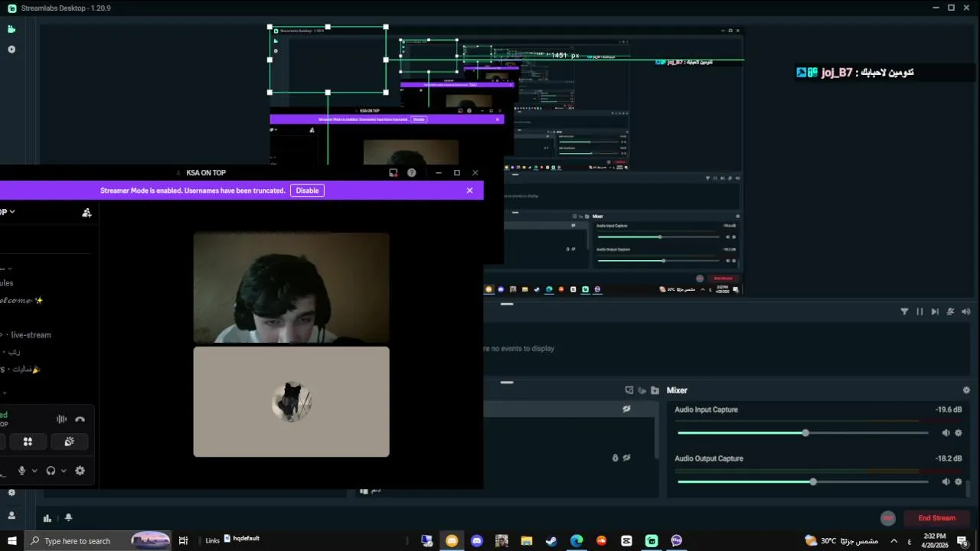
Task: Open the Streamlabs editor icon in sidebar
Action: point(11,29)
